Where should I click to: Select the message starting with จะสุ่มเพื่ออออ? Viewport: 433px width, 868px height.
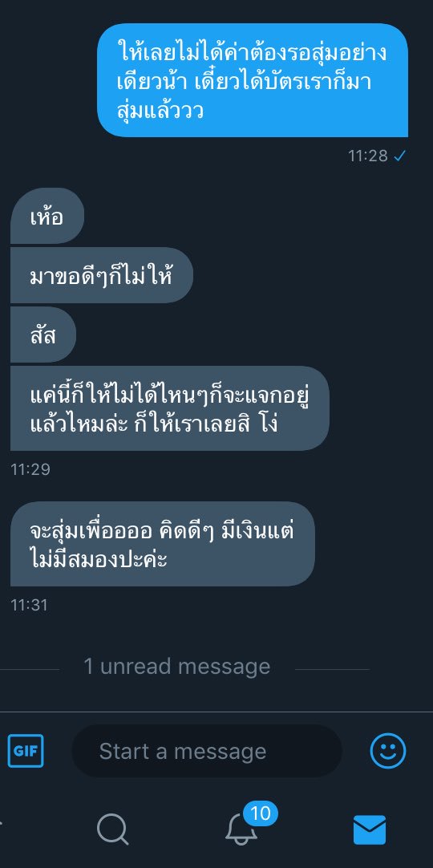pos(163,544)
